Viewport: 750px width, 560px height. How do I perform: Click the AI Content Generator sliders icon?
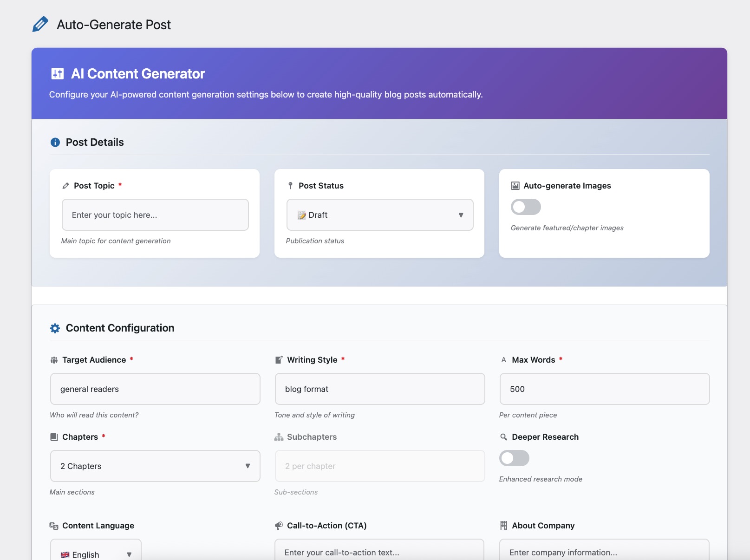coord(58,73)
